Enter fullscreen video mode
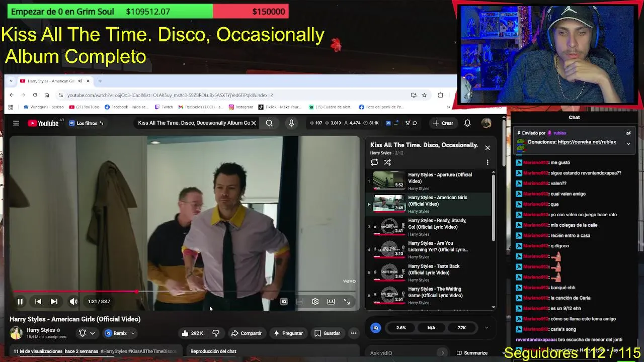This screenshot has height=362, width=644. (347, 301)
